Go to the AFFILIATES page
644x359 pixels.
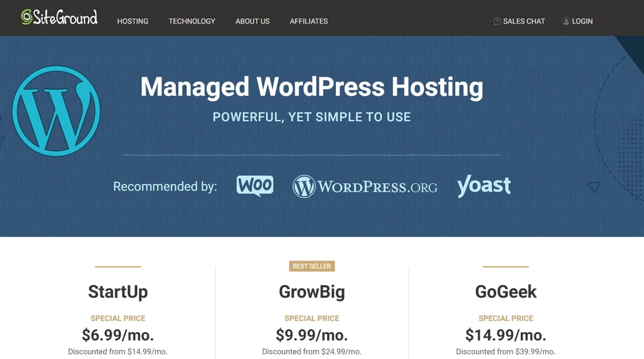click(x=309, y=21)
